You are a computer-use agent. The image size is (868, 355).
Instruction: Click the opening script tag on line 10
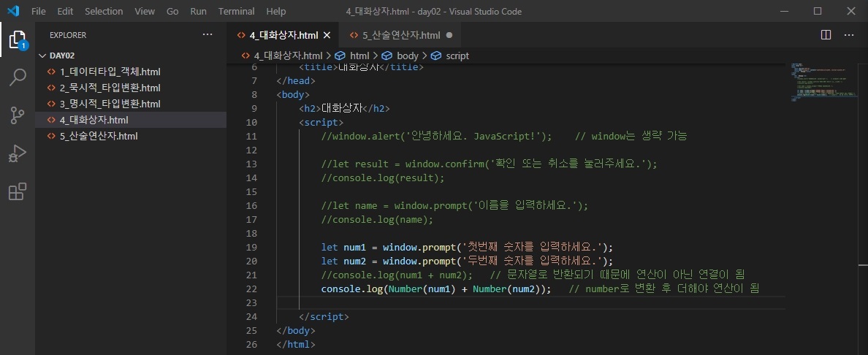(x=321, y=123)
